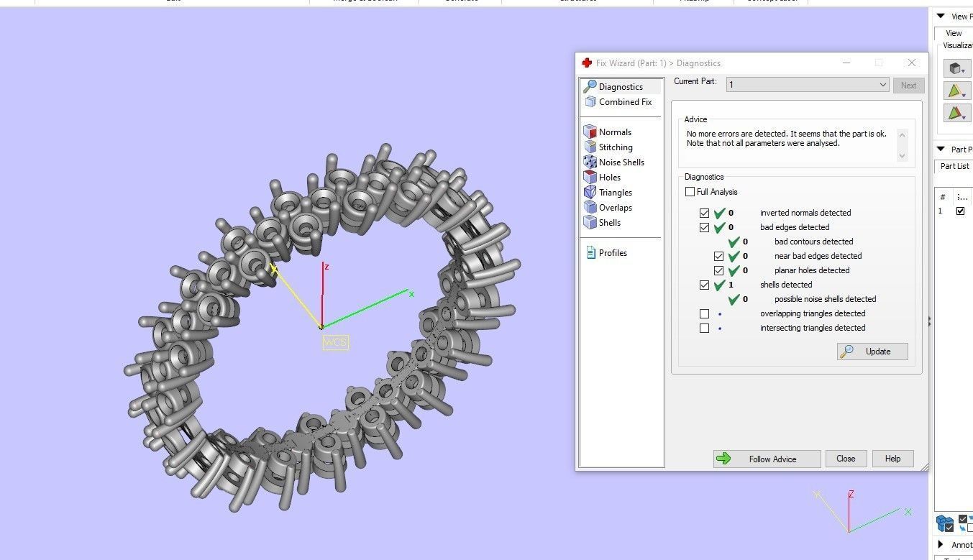Click the Overlaps cube icon
973x560 pixels.
pyautogui.click(x=590, y=208)
